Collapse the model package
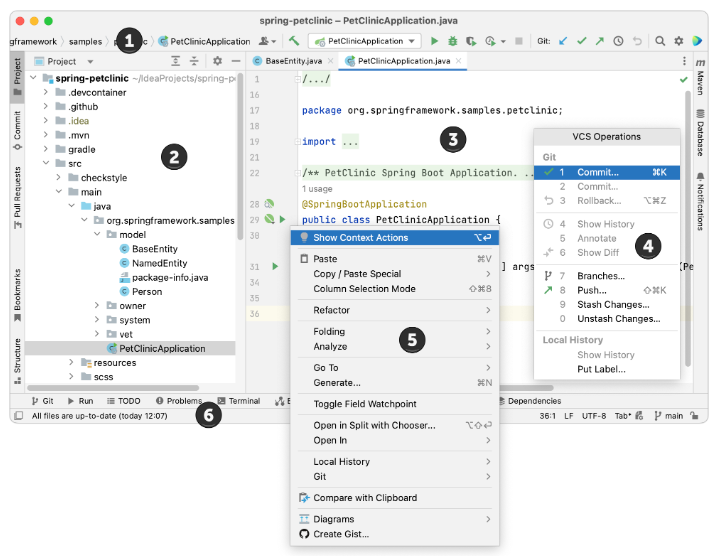Screen dimensions: 717x556 (x=97, y=234)
